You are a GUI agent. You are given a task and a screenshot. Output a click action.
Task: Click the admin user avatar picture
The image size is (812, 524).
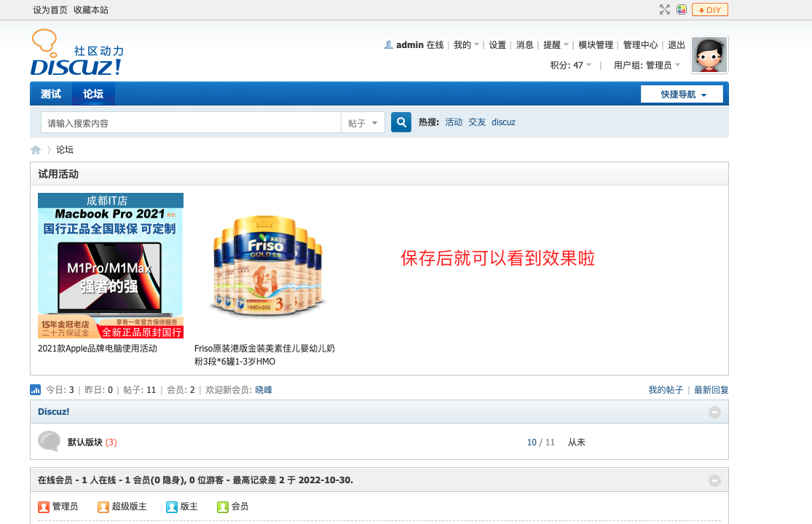pos(709,55)
